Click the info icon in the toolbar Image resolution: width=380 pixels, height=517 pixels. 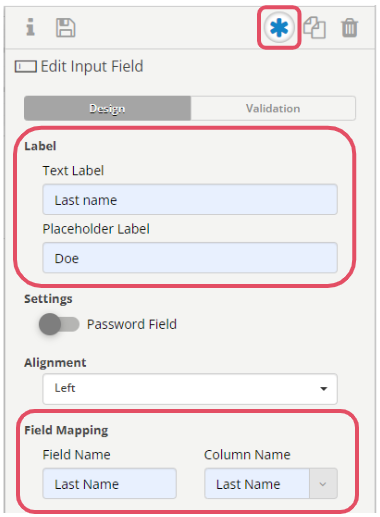[30, 27]
